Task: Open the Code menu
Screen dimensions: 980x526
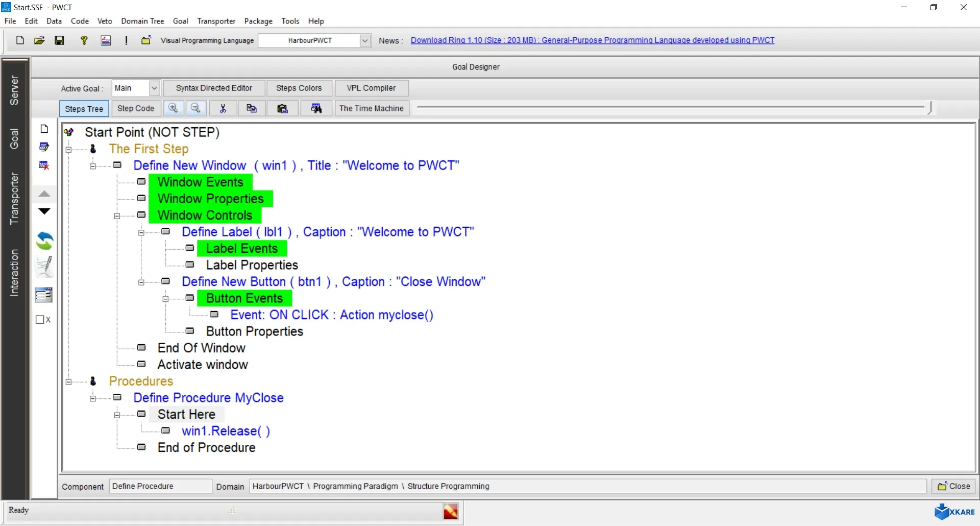Action: click(x=80, y=21)
